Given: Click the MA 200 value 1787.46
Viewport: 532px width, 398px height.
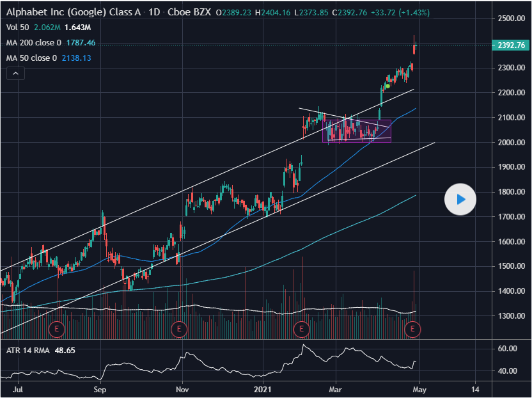Looking at the screenshot, I should tap(81, 43).
